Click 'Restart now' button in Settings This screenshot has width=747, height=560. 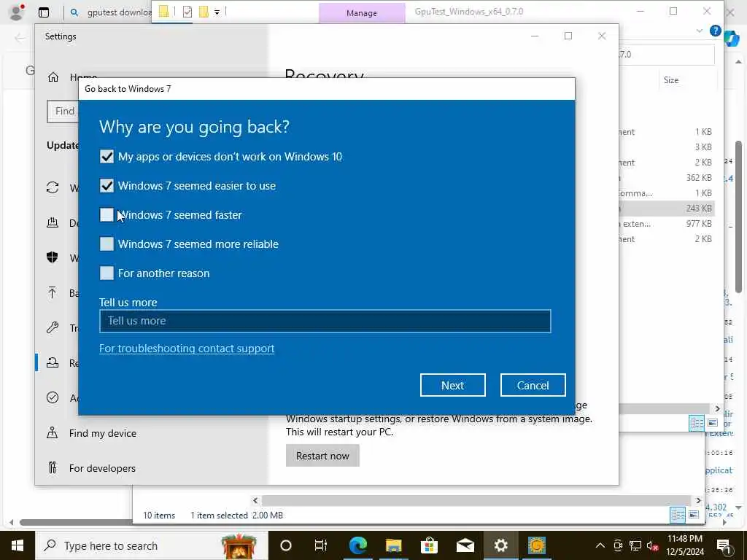pyautogui.click(x=322, y=456)
